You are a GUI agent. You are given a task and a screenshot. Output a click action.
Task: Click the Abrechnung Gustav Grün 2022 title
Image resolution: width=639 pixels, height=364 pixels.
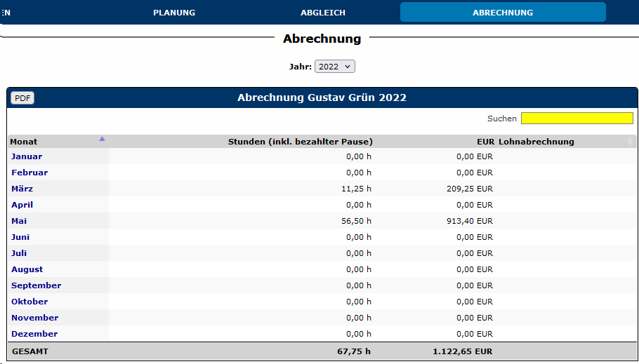[322, 97]
